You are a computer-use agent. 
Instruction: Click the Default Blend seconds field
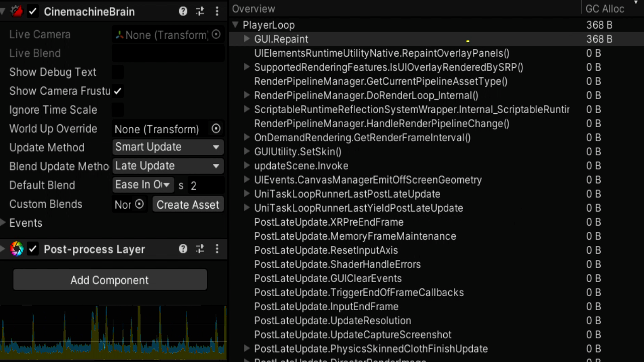coord(205,186)
